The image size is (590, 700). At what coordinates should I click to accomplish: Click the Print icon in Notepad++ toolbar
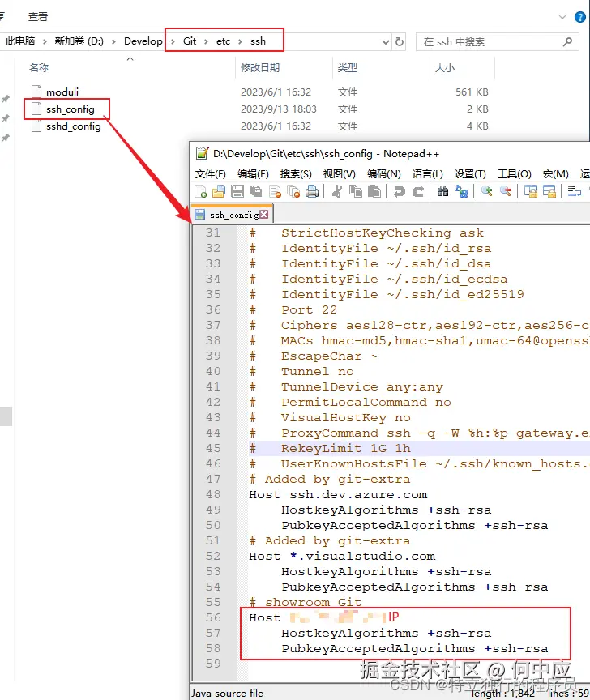312,191
